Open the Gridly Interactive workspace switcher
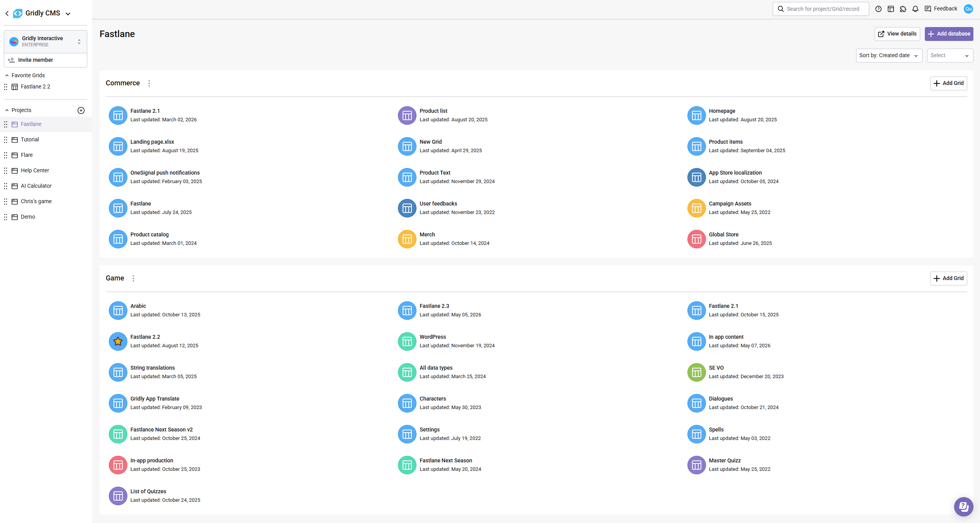Image resolution: width=980 pixels, height=523 pixels. coord(46,42)
